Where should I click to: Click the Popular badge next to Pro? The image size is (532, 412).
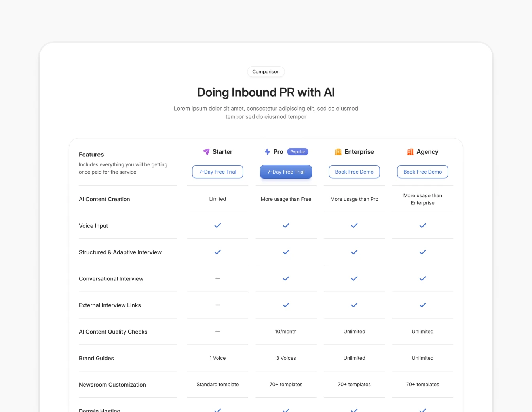point(298,152)
